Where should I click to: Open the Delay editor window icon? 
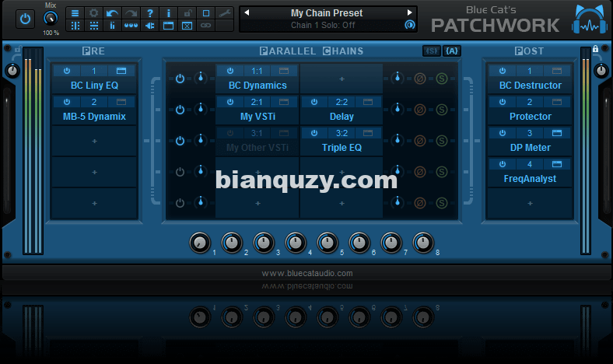coord(368,102)
